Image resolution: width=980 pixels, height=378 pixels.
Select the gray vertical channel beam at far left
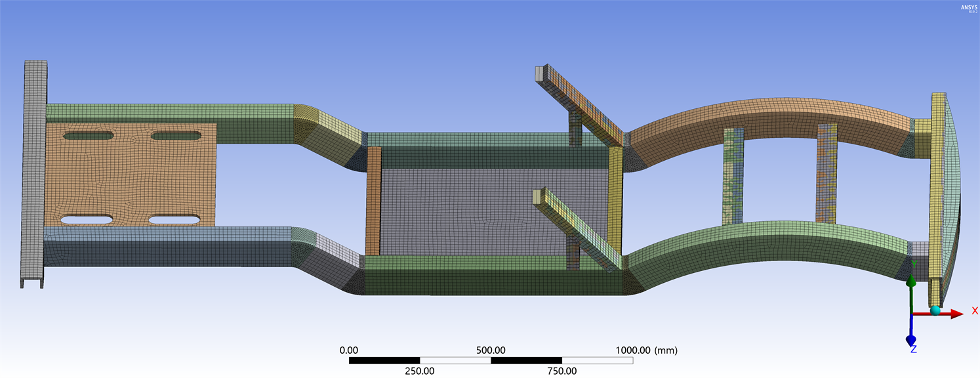[34, 171]
